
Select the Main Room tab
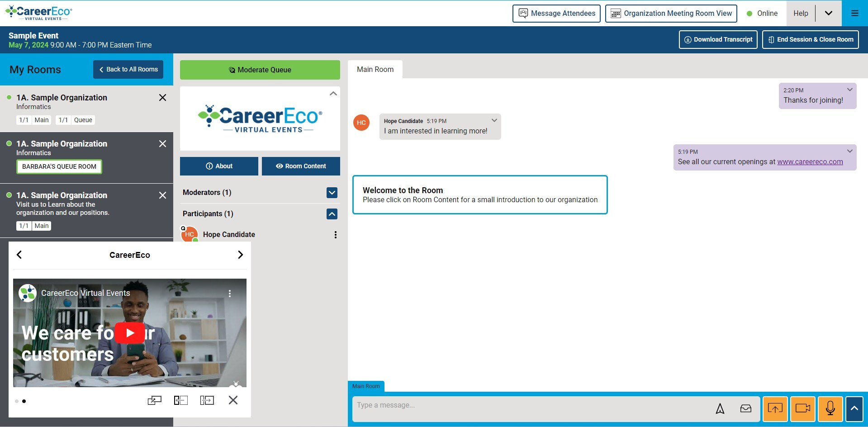click(375, 69)
